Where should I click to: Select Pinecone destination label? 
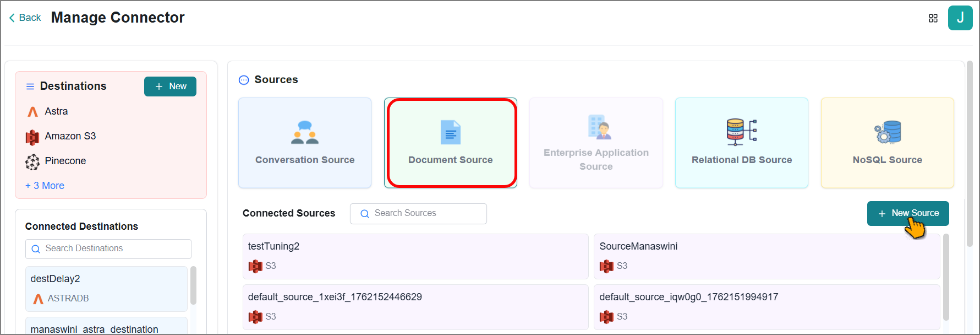pyautogui.click(x=65, y=161)
